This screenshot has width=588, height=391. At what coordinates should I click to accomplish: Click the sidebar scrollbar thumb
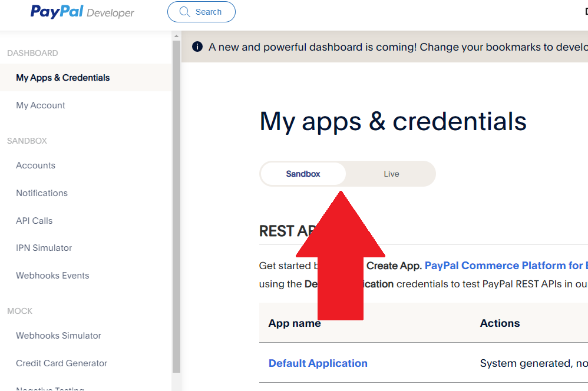point(176,207)
